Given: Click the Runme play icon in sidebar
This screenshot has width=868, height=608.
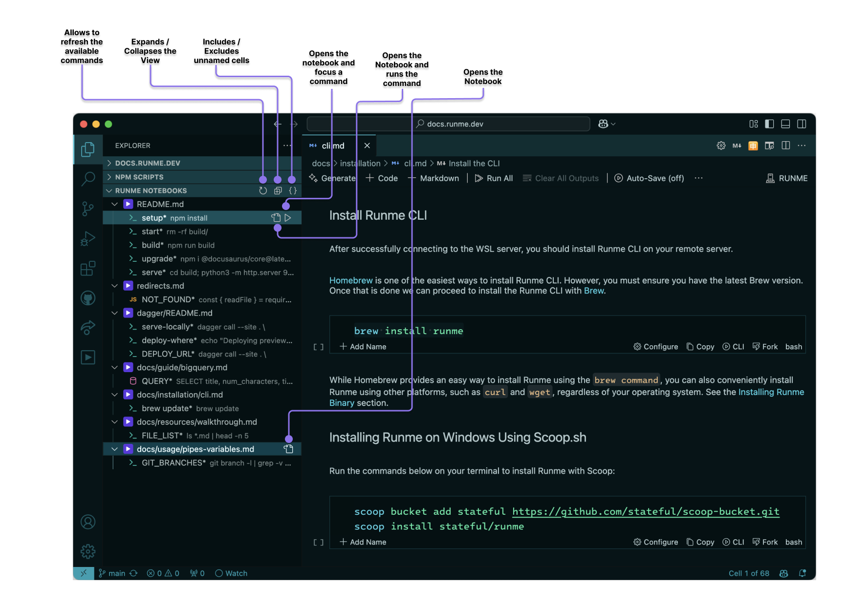Looking at the screenshot, I should 88,357.
